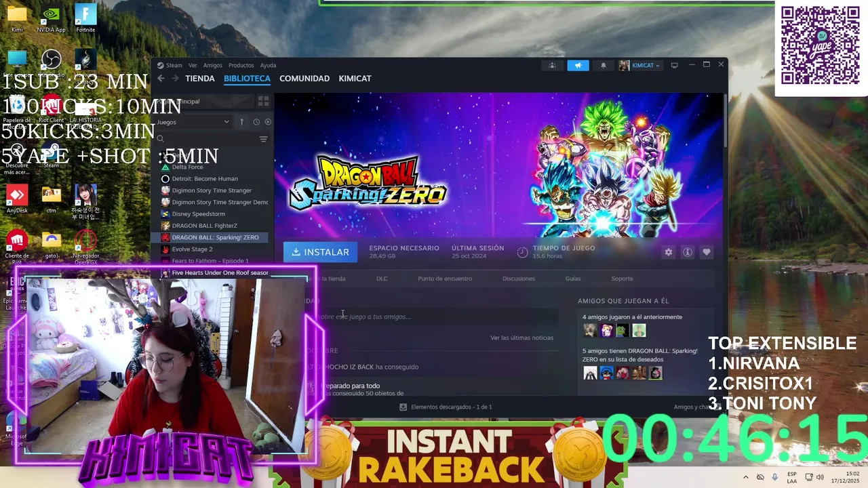Open the Amigos menu

[213, 66]
